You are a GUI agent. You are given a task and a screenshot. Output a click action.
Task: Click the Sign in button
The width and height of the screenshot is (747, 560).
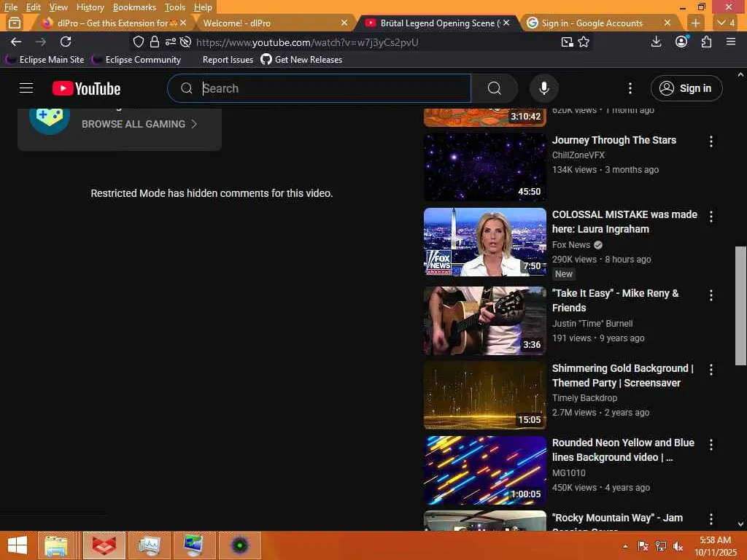tap(686, 88)
